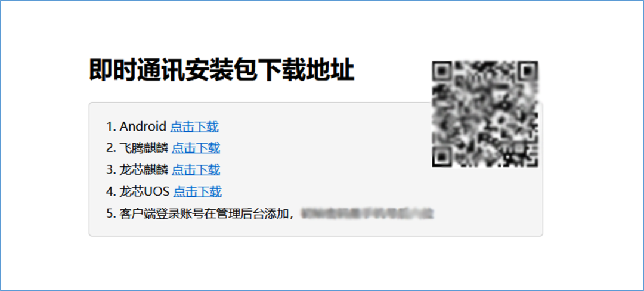
Task: Open the Android 点击下载 link
Action: 194,127
